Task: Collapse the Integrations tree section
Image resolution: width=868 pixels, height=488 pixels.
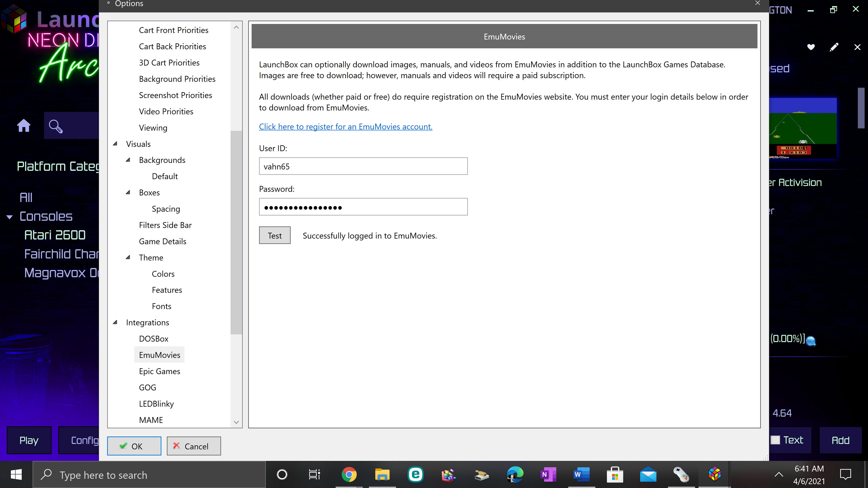Action: click(x=115, y=322)
